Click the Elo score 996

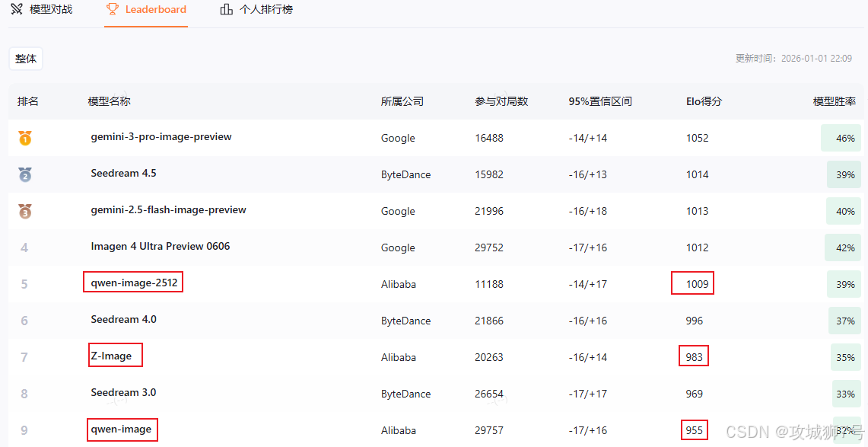(695, 321)
